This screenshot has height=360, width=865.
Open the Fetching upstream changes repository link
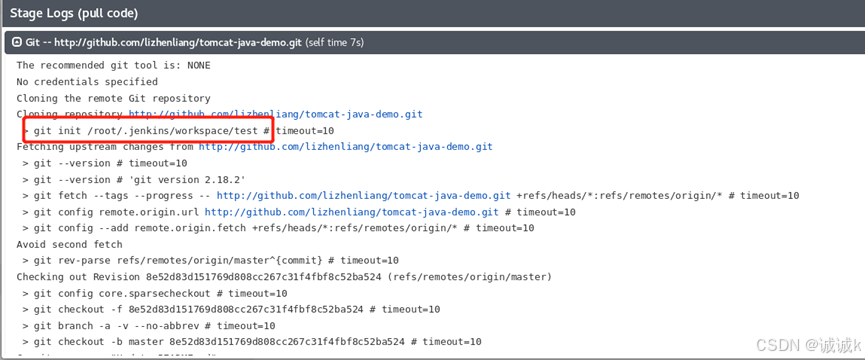click(345, 147)
